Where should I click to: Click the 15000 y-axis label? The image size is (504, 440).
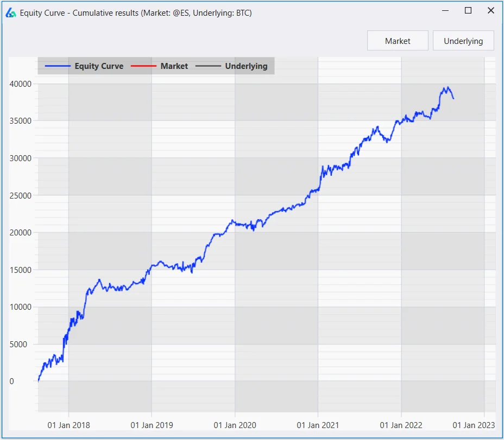pos(21,270)
